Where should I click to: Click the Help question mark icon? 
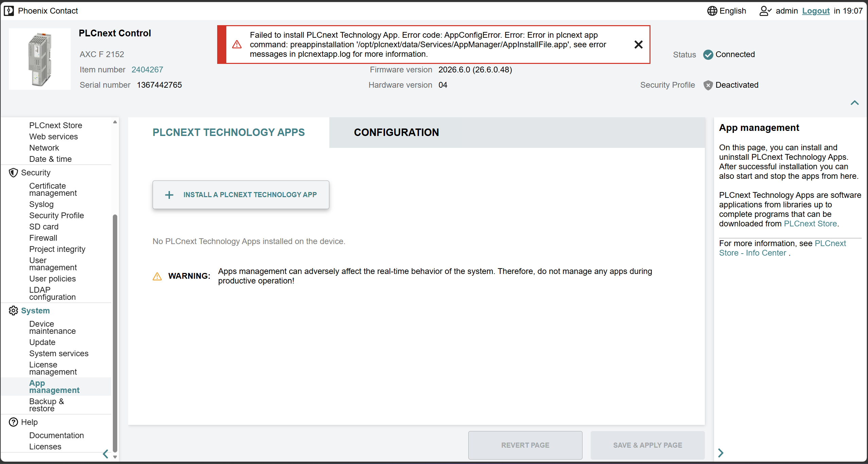coord(13,422)
